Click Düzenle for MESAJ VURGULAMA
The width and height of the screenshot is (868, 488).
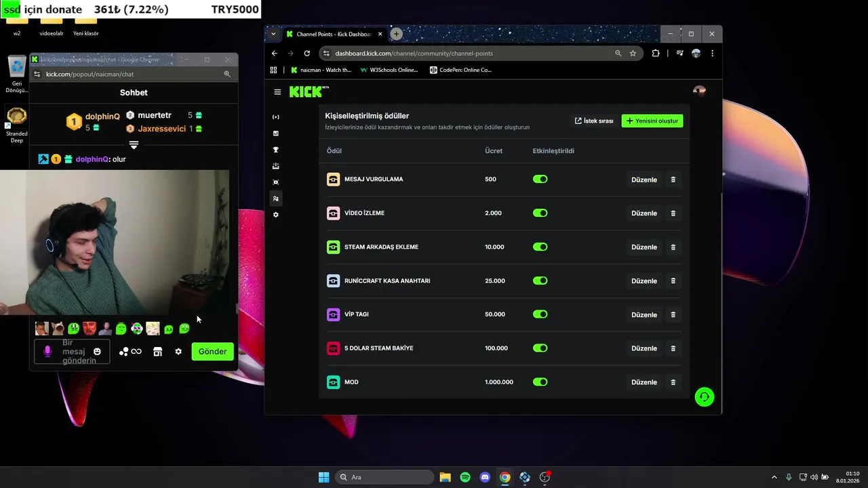pyautogui.click(x=644, y=180)
